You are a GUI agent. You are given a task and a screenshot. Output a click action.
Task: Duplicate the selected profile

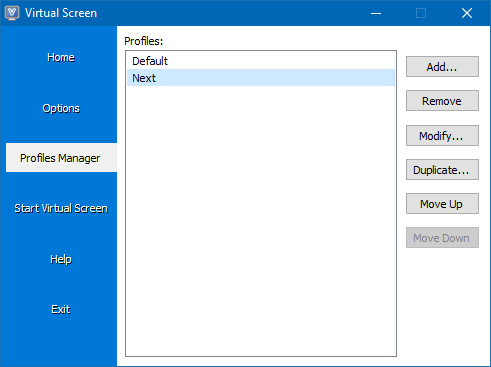click(442, 170)
